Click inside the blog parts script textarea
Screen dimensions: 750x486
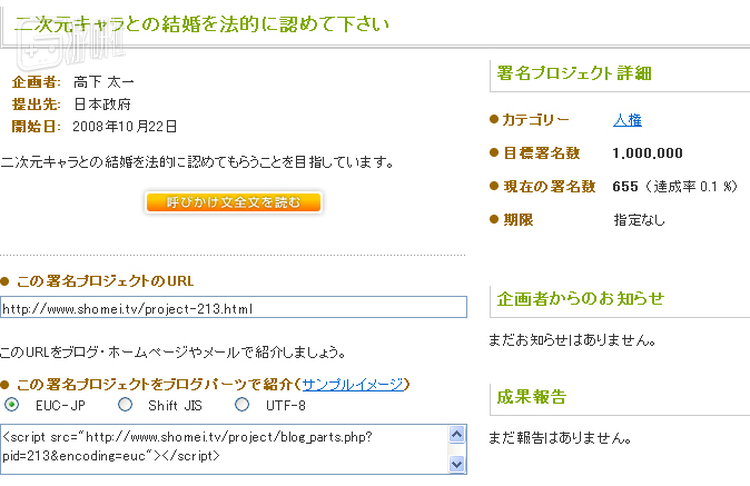click(x=220, y=447)
